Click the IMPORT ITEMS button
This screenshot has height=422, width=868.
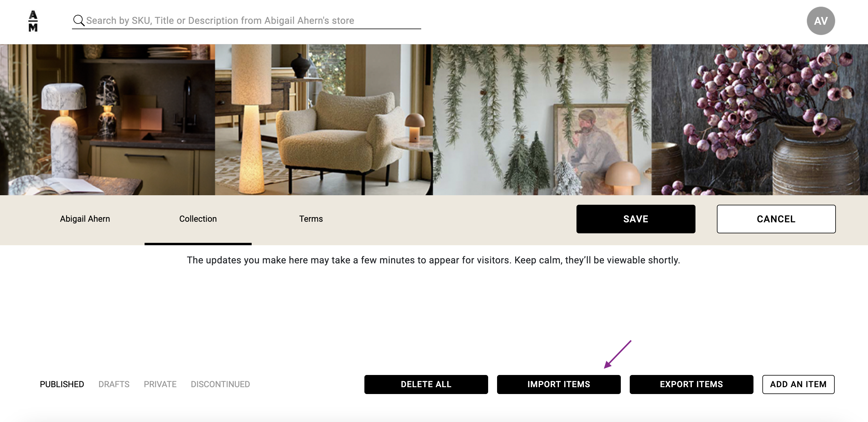[x=558, y=384]
